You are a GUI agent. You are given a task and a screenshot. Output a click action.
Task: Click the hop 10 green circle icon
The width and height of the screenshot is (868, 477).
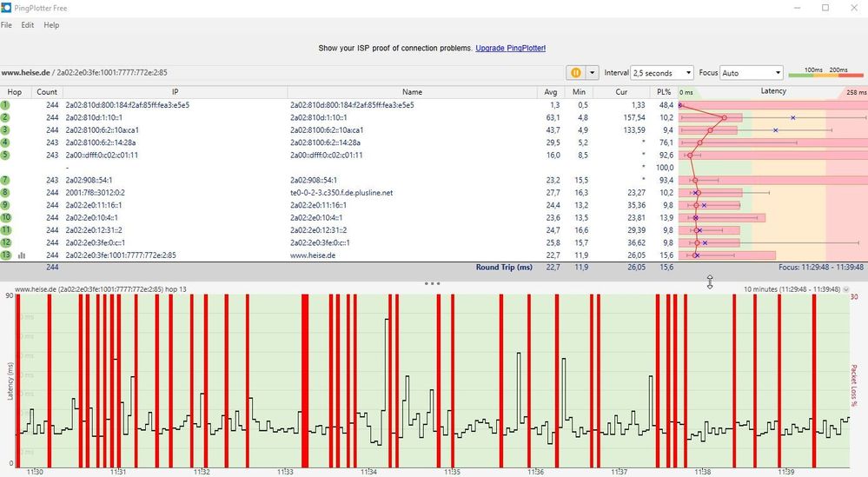tap(5, 217)
